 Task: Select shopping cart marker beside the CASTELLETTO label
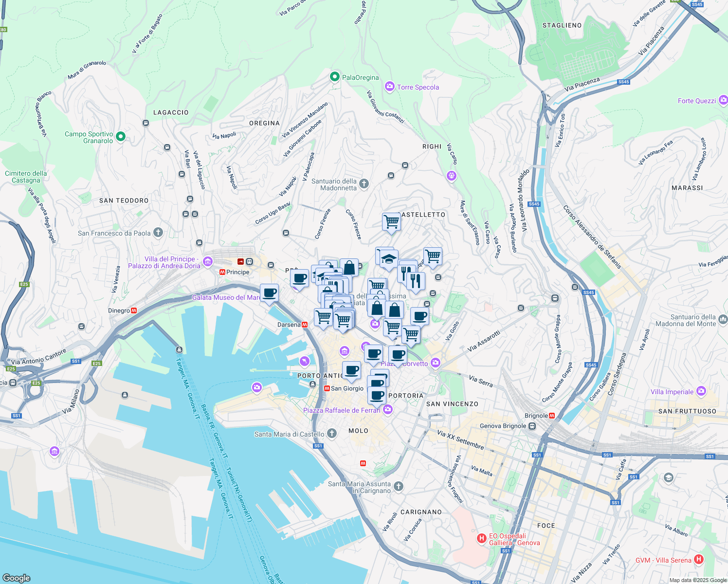391,222
